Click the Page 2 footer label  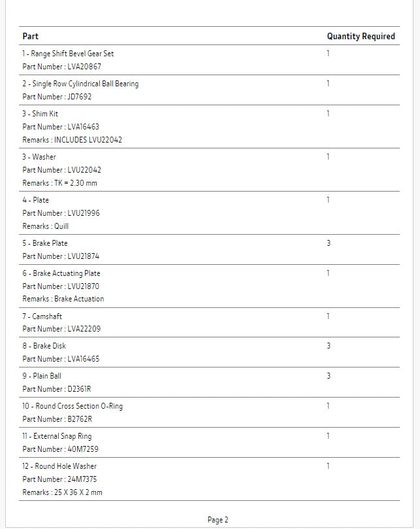click(x=218, y=520)
